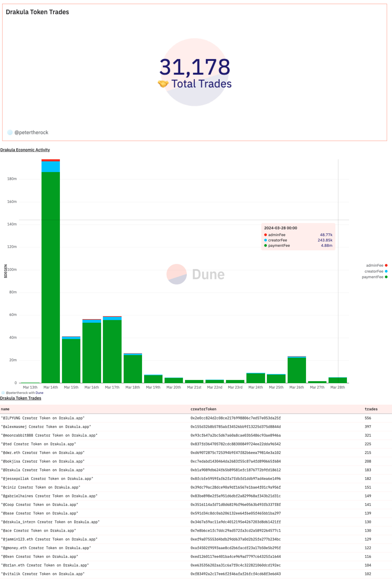Sort the table by the trades column header
This screenshot has height=579, width=392.
[x=371, y=409]
